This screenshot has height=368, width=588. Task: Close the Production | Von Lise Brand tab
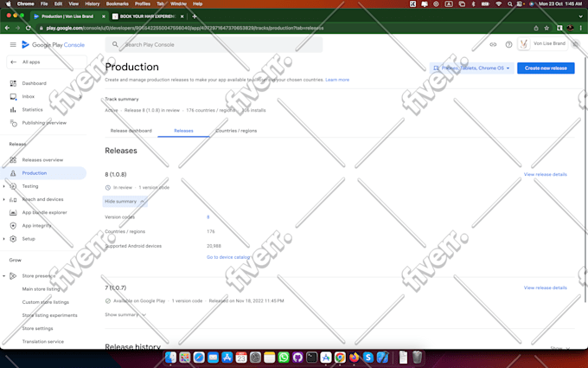[x=104, y=16]
